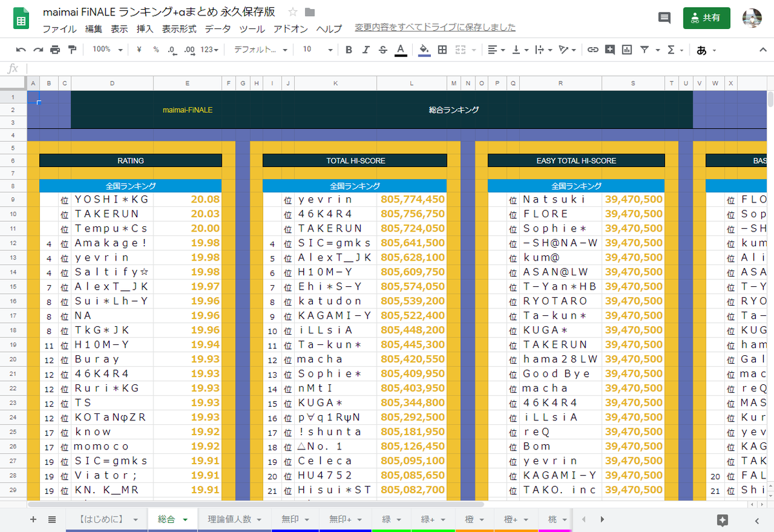Switch to the 無印+ sheet tab
The width and height of the screenshot is (774, 532).
tap(346, 519)
